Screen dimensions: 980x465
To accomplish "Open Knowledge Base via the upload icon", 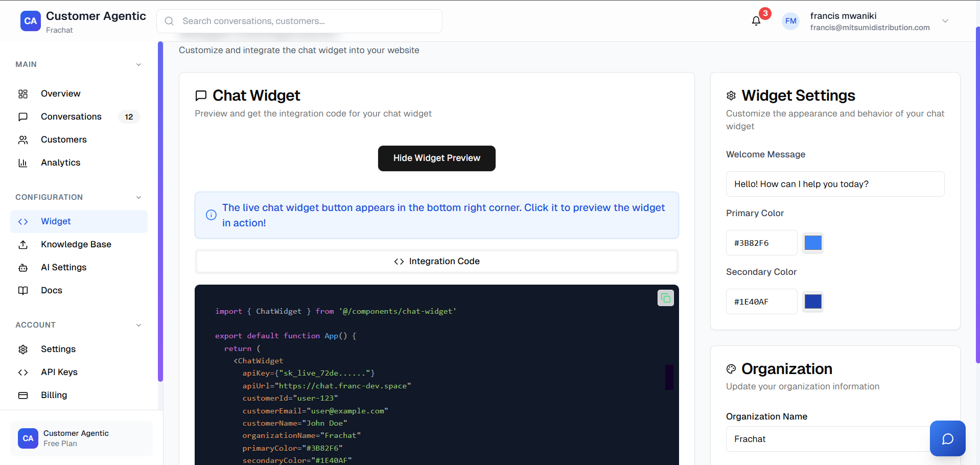I will point(23,244).
